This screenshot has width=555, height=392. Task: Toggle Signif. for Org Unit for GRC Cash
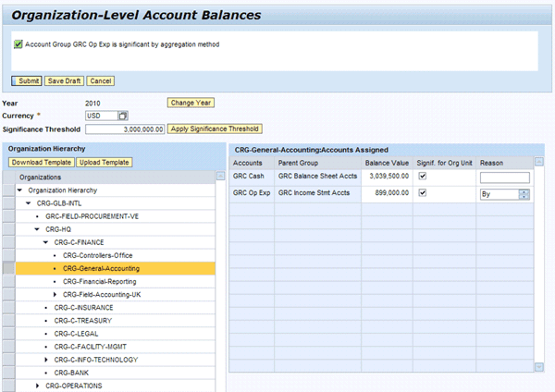[x=424, y=178]
